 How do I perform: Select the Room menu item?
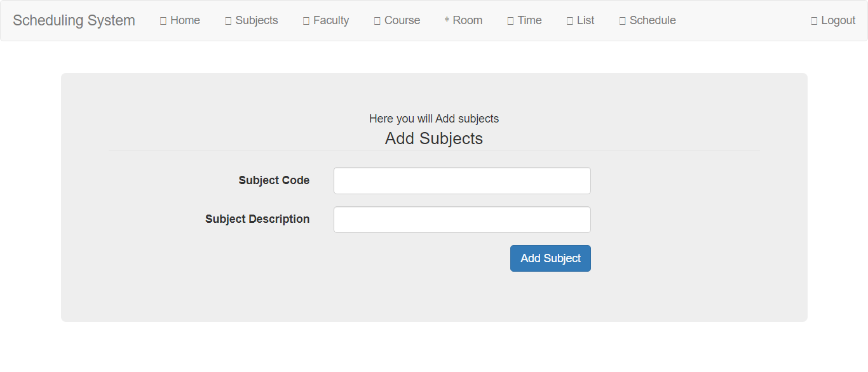pyautogui.click(x=463, y=20)
